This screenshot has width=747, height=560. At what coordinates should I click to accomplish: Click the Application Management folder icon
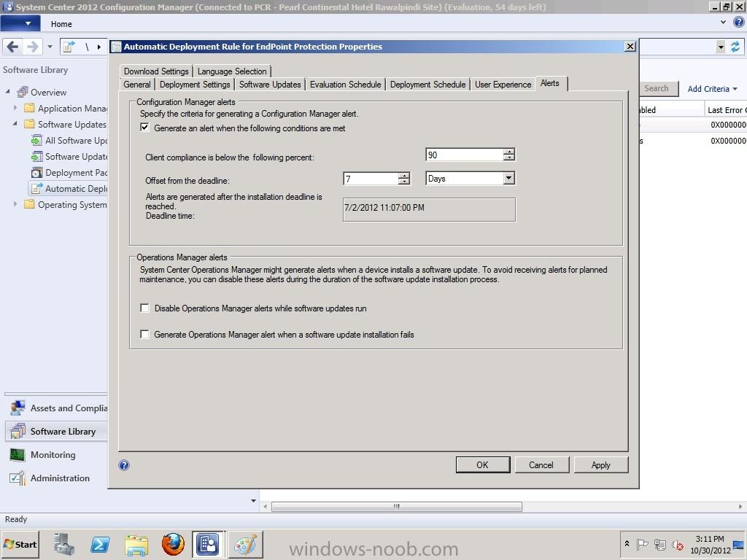pos(29,108)
